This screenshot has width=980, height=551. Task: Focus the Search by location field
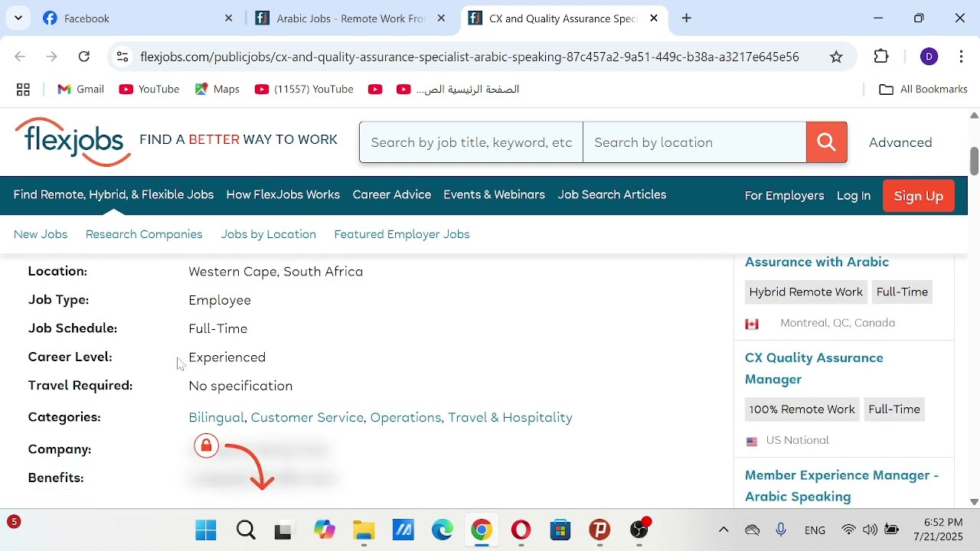point(694,142)
